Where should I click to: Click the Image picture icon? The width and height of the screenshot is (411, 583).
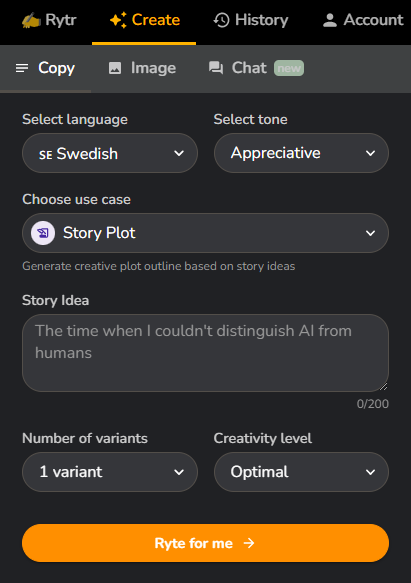[115, 68]
